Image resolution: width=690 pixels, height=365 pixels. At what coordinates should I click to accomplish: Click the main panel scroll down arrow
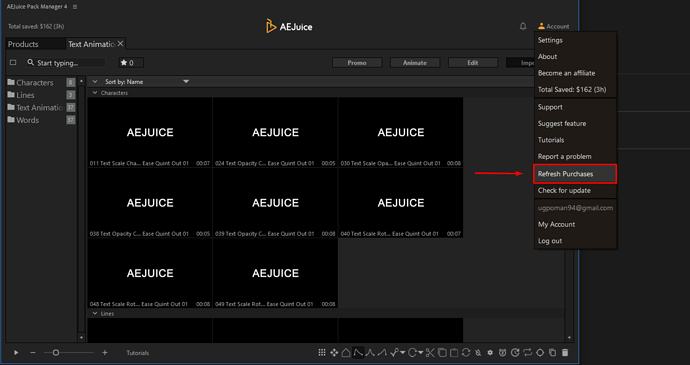[x=569, y=338]
